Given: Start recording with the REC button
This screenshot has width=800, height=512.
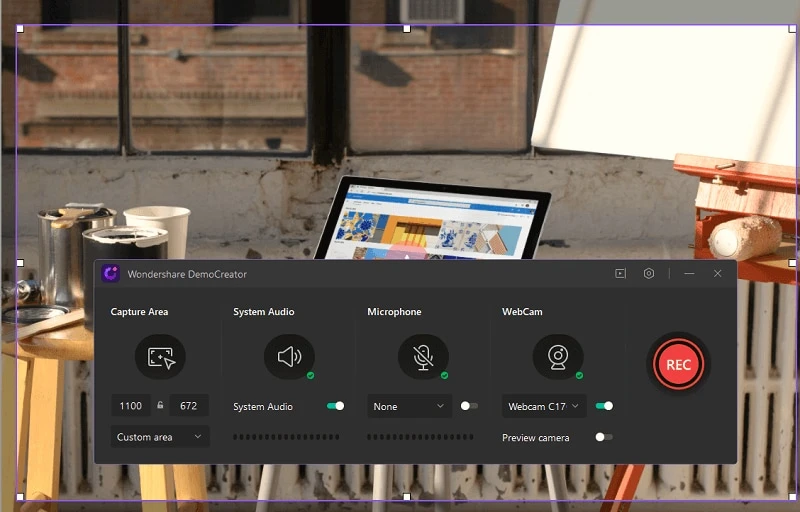Looking at the screenshot, I should (678, 365).
